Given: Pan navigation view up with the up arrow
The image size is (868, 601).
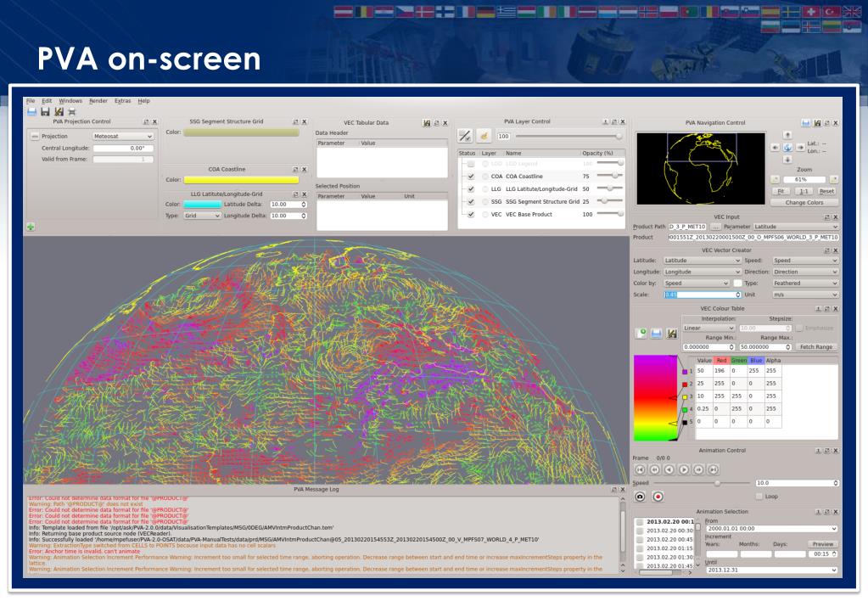Looking at the screenshot, I should click(787, 135).
